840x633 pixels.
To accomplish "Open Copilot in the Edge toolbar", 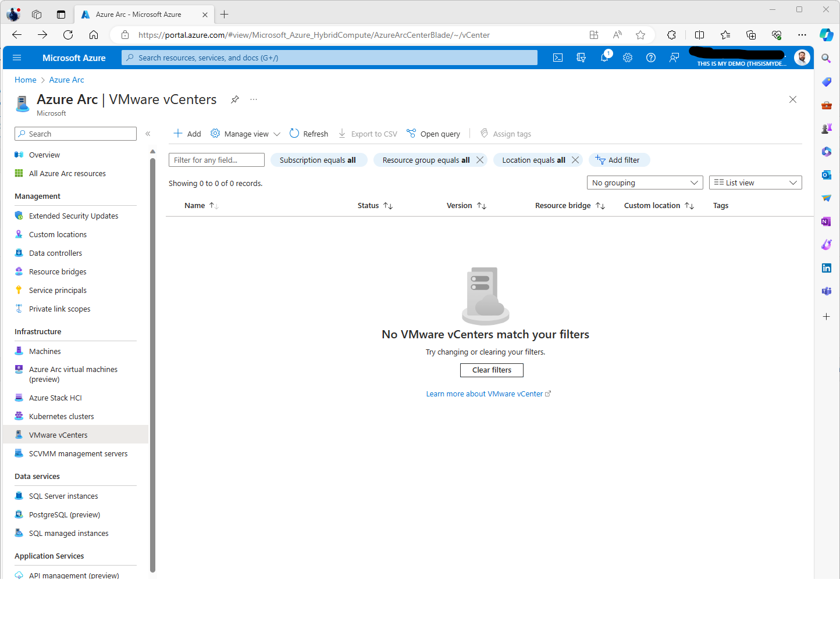I will click(826, 34).
